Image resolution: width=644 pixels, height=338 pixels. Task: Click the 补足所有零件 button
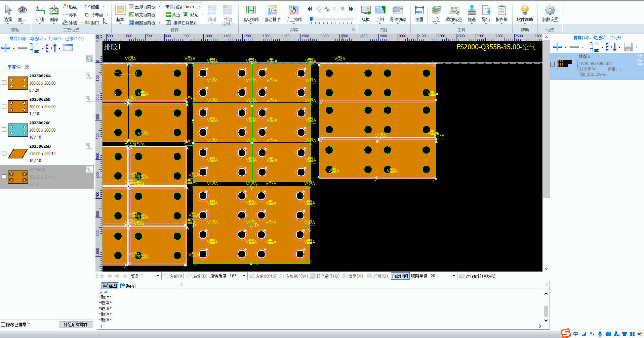tap(76, 325)
